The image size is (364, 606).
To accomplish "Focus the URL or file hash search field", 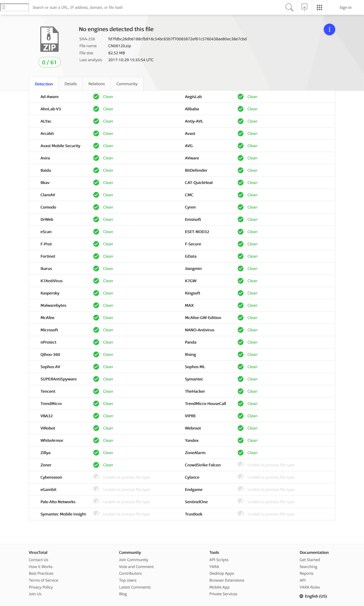I will point(157,7).
